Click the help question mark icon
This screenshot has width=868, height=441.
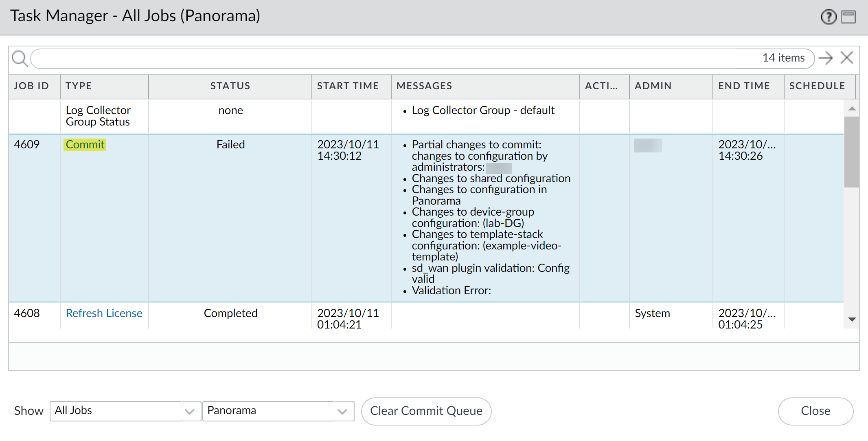pyautogui.click(x=828, y=17)
